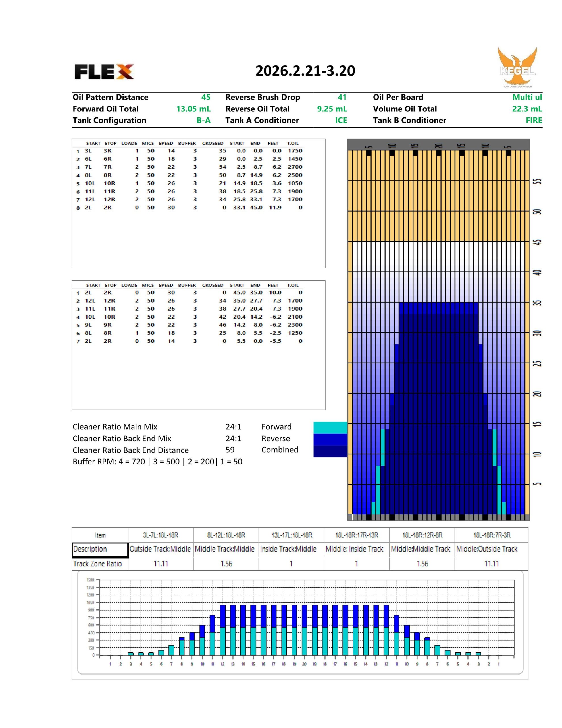
Task: Click the Outside Track:Middle description cell
Action: point(160,549)
